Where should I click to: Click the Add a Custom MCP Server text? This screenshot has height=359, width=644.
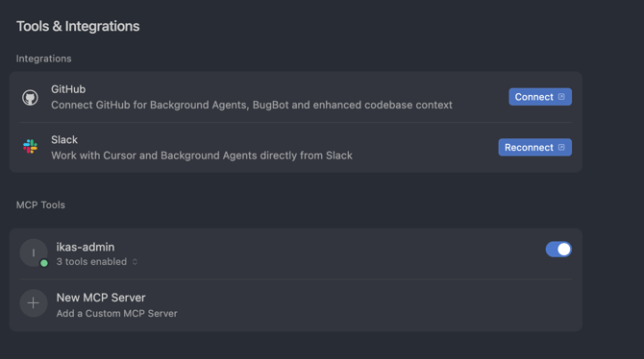(x=116, y=314)
